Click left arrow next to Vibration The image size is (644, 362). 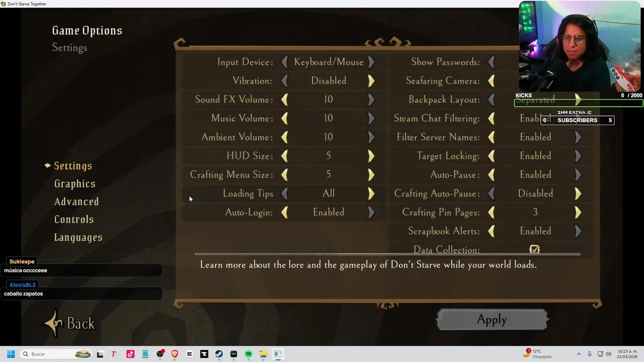pos(285,81)
